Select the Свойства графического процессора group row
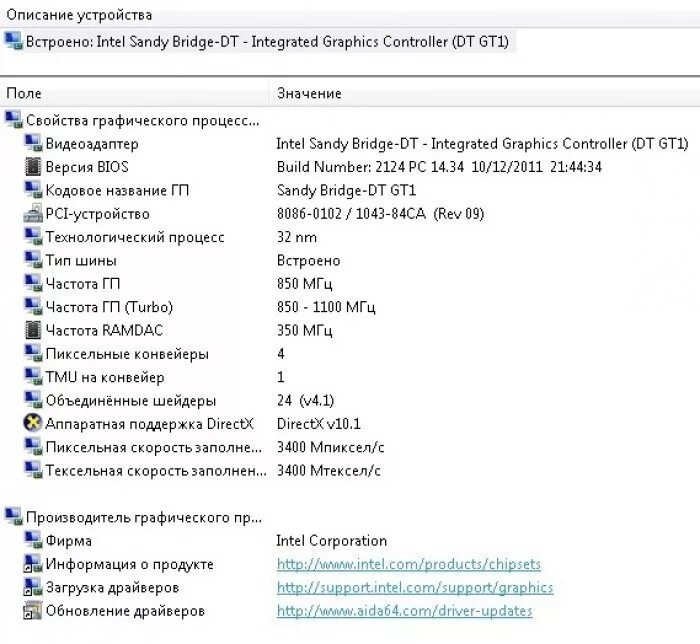The image size is (700, 644). click(x=132, y=120)
